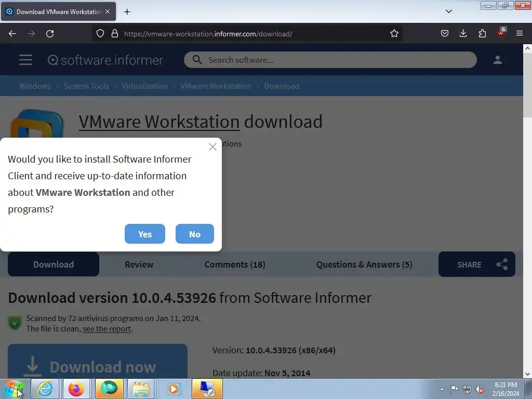Image resolution: width=532 pixels, height=399 pixels.
Task: Click the padlock site security icon
Action: coord(115,34)
